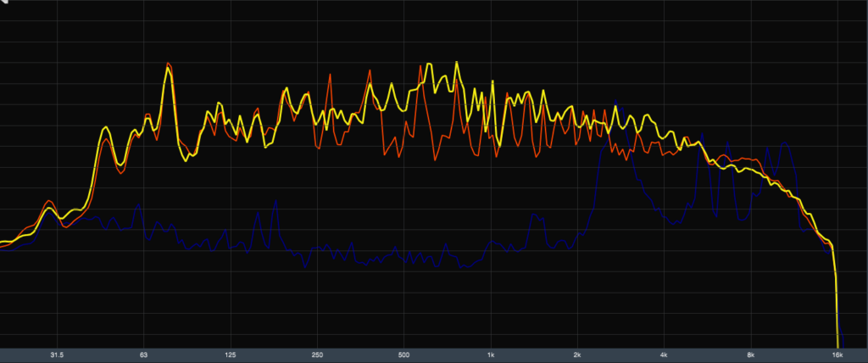Click the yellow curve's peak between 500 and 1k
The height and width of the screenshot is (363, 868).
pos(457,63)
